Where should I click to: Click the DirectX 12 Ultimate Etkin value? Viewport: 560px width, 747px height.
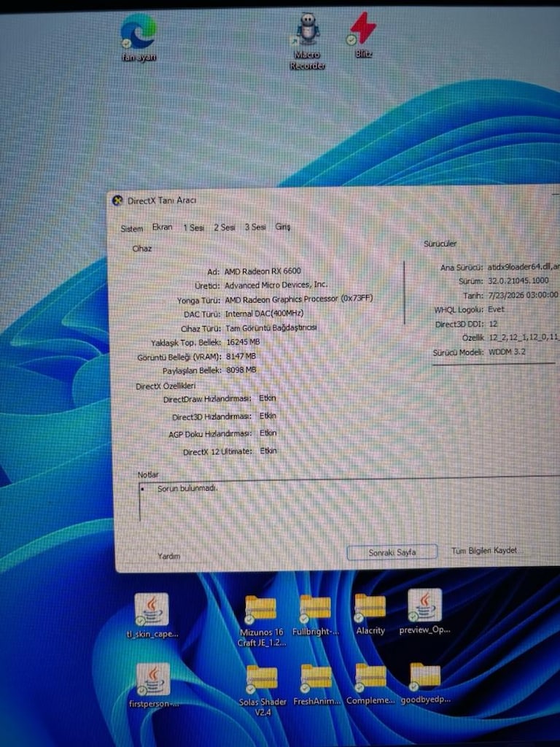click(268, 451)
